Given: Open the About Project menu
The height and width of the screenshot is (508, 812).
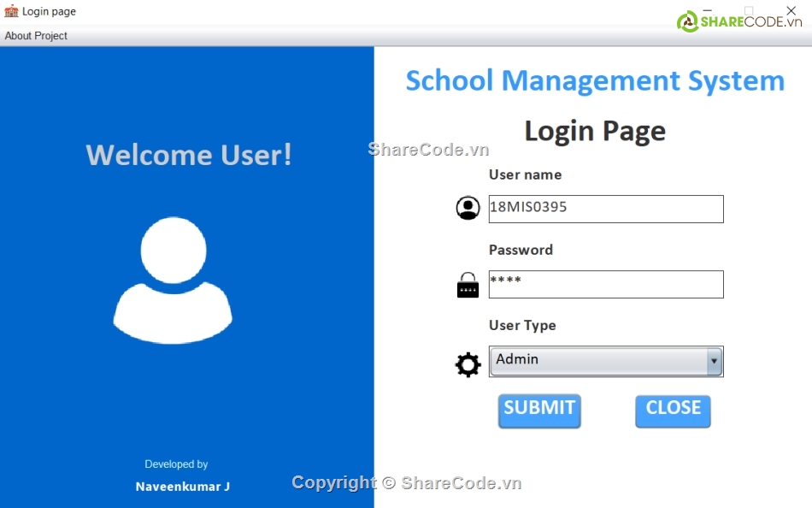Looking at the screenshot, I should pyautogui.click(x=36, y=36).
